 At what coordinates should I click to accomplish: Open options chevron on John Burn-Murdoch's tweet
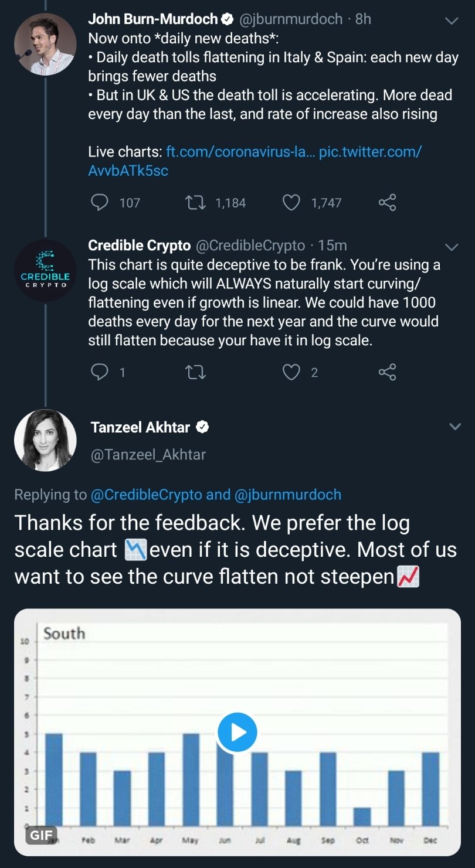click(x=452, y=21)
